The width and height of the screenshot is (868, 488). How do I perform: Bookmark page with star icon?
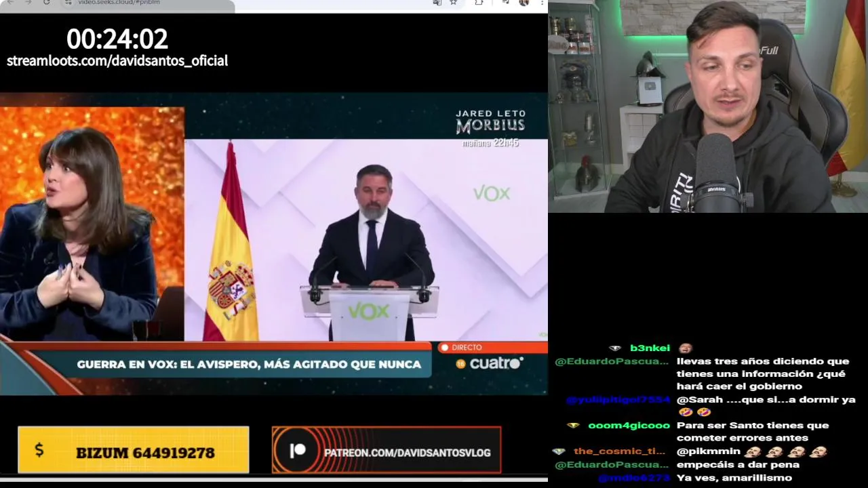(453, 2)
